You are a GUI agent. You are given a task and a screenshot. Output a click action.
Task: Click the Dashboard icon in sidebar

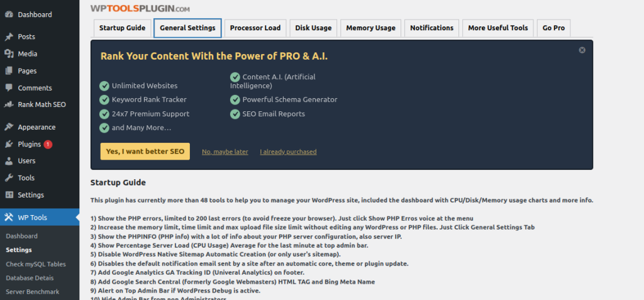[9, 14]
